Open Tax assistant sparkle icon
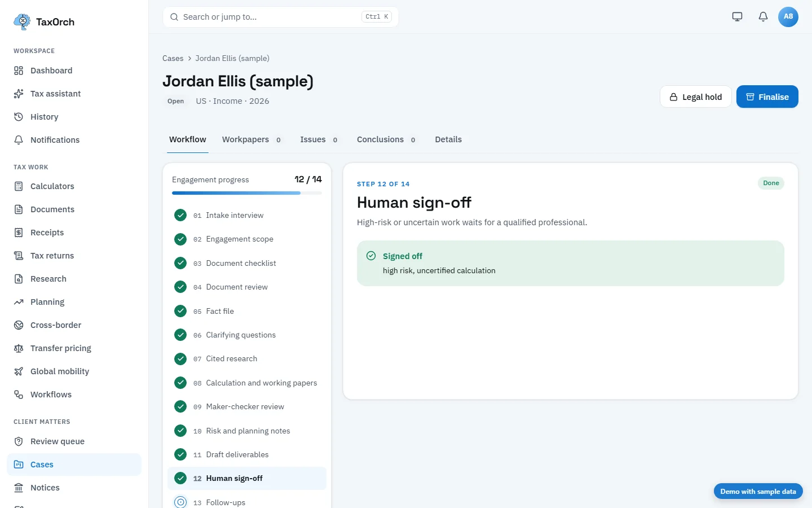 click(x=19, y=94)
